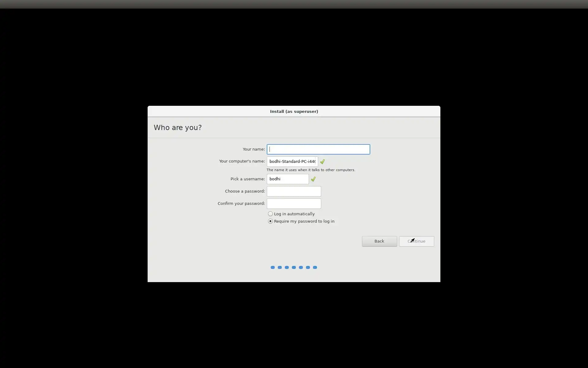Click the Your name text field

tap(318, 149)
